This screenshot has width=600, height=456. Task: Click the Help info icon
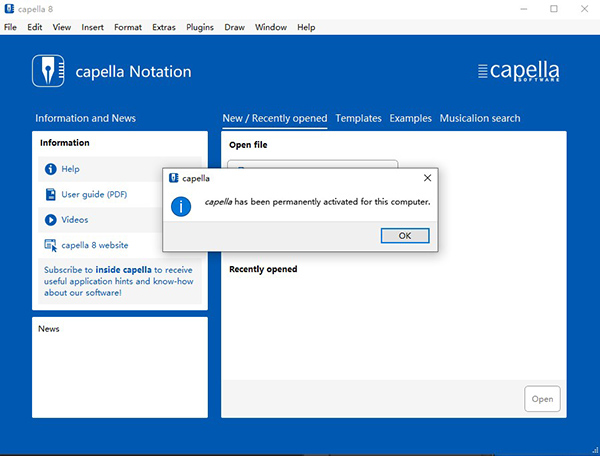pos(51,169)
